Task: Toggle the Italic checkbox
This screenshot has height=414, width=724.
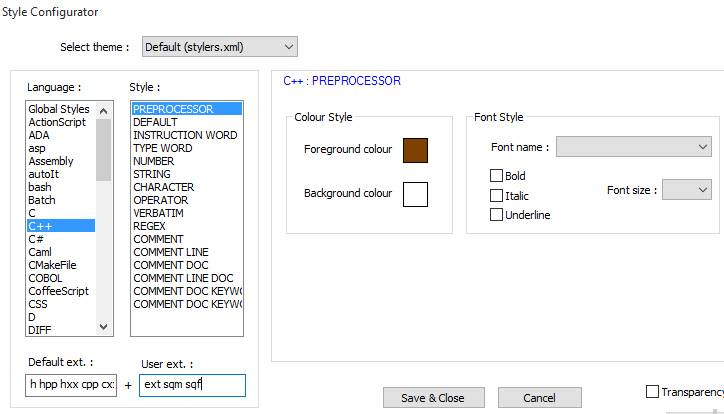Action: [497, 196]
